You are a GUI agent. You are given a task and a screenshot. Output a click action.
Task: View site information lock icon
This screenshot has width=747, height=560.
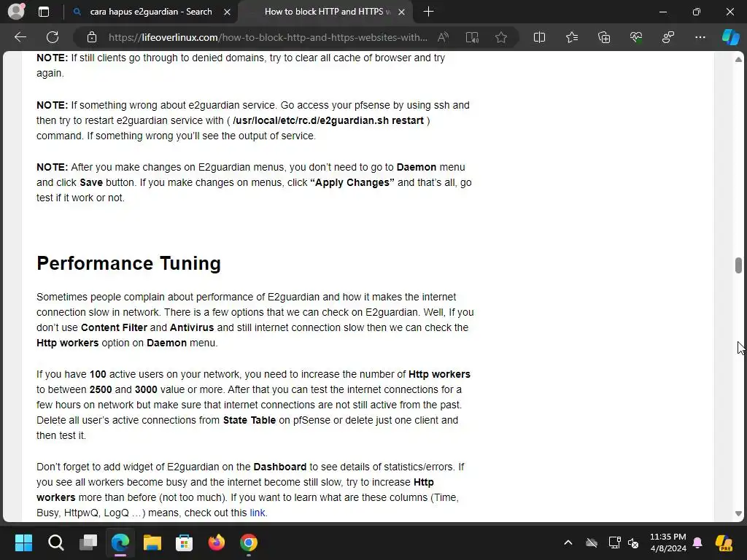[x=92, y=37]
